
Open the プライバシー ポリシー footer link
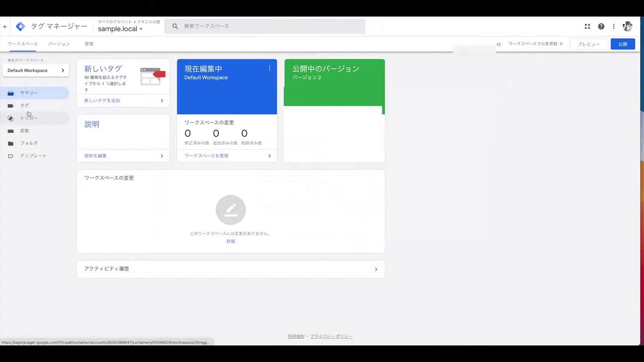[x=331, y=336]
